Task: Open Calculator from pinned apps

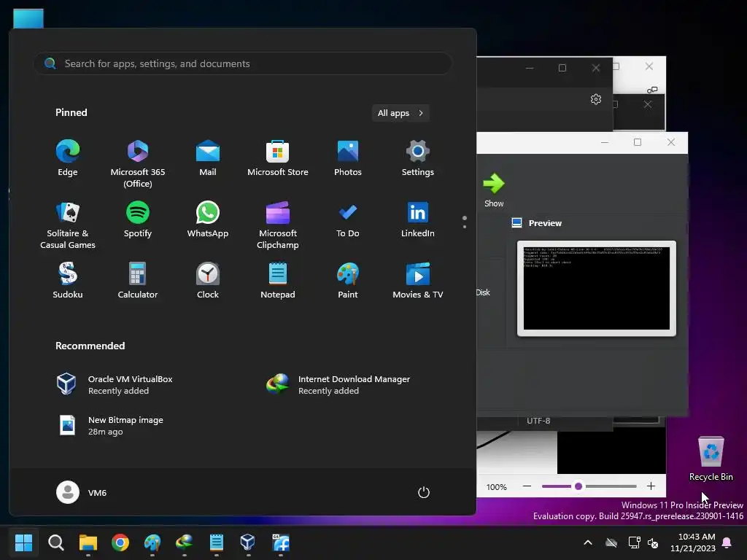Action: [138, 281]
